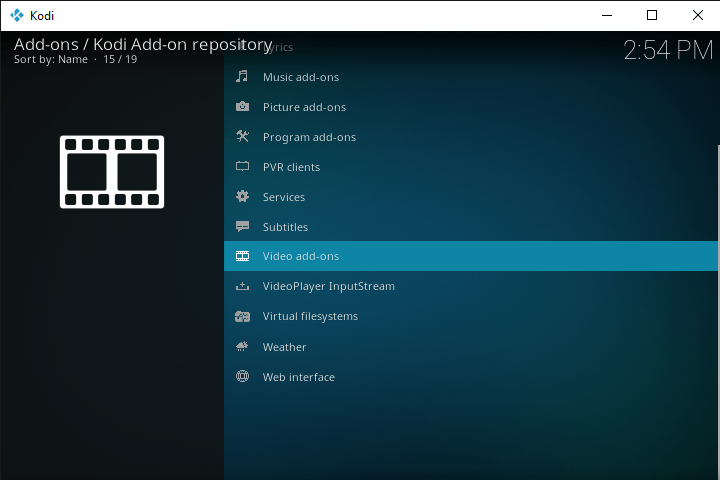Select VideoPlayer InputStream in the list
720x480 pixels.
coord(471,286)
